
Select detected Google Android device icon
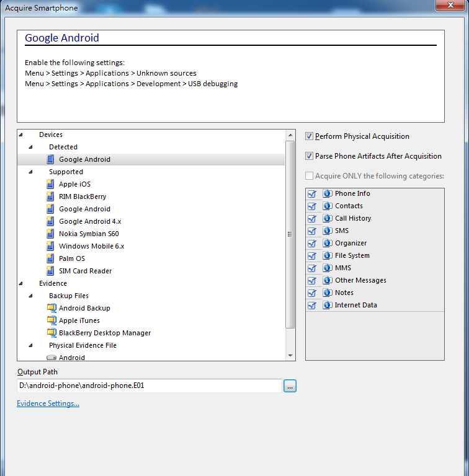pyautogui.click(x=50, y=159)
